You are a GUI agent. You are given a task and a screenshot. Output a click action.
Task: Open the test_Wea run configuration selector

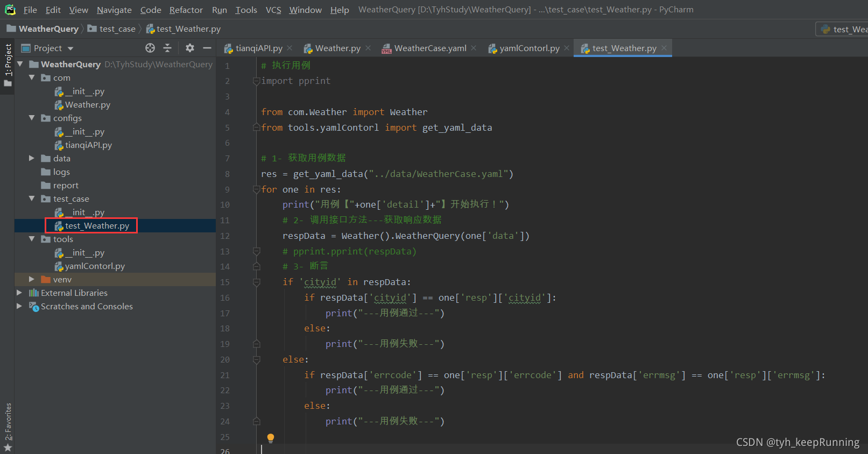[843, 29]
